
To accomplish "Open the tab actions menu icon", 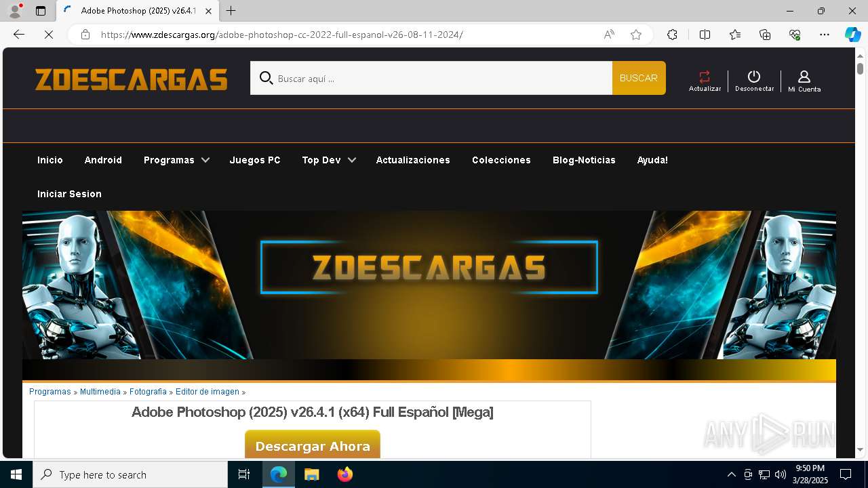I will (x=41, y=11).
